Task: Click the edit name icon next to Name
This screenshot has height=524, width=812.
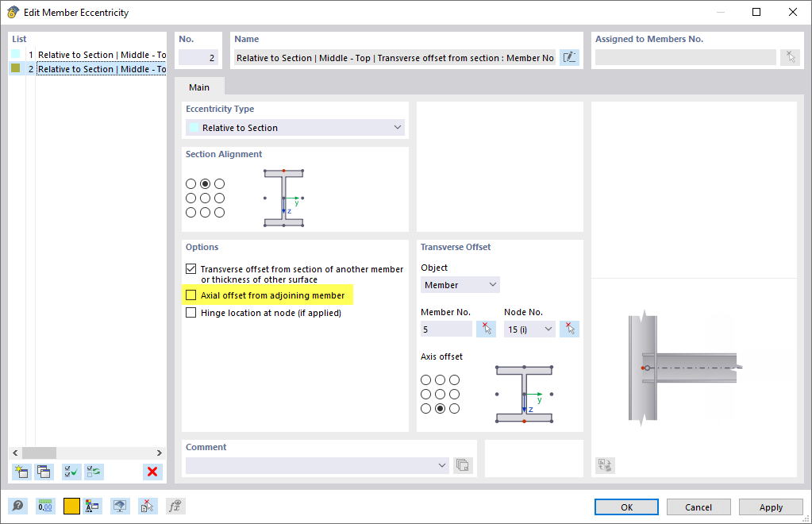Action: pyautogui.click(x=569, y=57)
